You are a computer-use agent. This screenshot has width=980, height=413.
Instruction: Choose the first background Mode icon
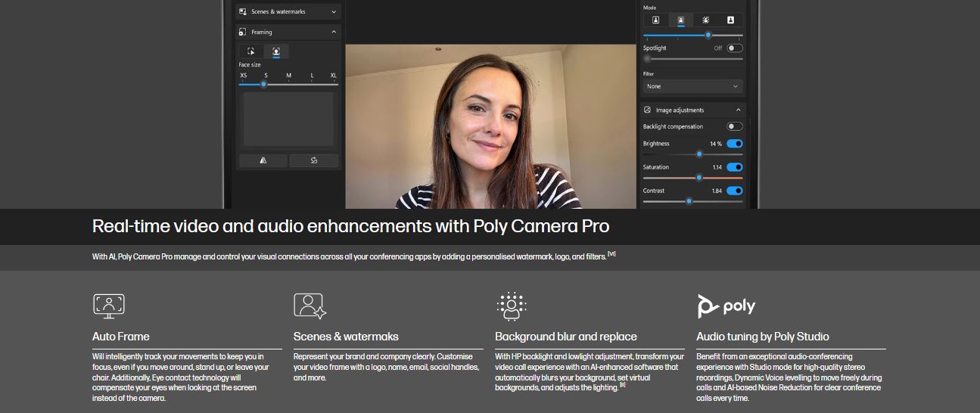[x=655, y=20]
